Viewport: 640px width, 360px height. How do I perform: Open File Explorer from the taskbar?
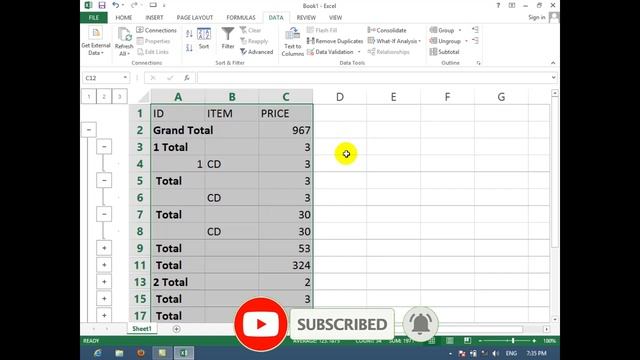(x=119, y=353)
